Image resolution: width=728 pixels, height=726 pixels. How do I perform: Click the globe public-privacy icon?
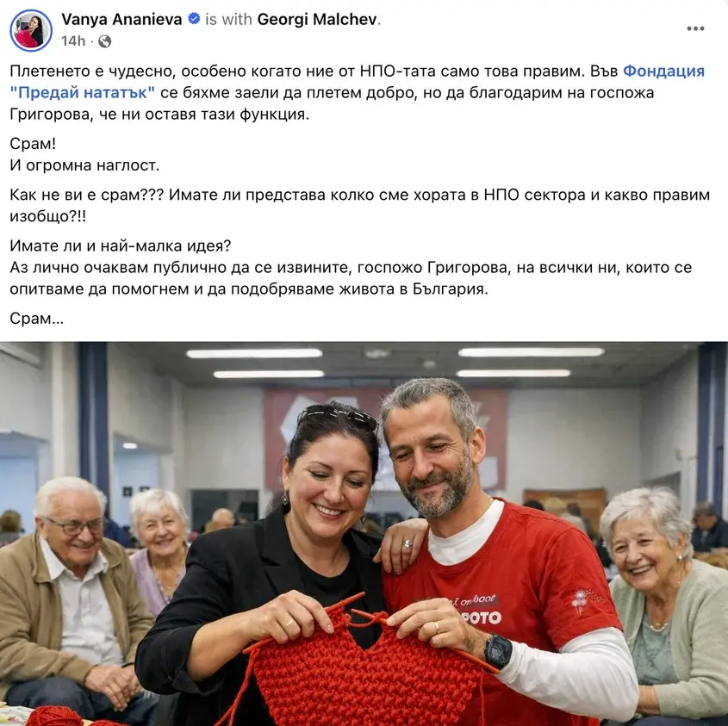coord(105,41)
